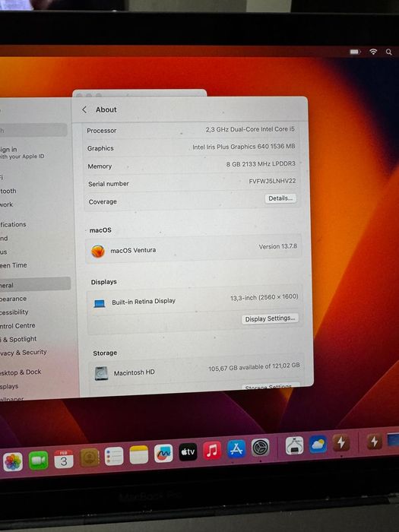Viewport: 399px width, 532px height.
Task: Launch Freeform from the Dock
Action: (163, 454)
